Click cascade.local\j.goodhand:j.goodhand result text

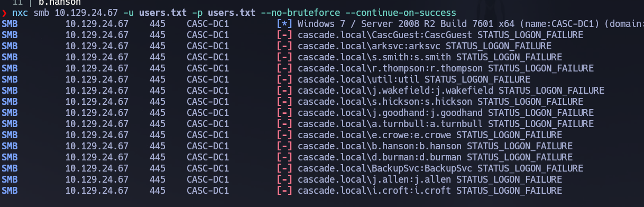tap(390, 113)
